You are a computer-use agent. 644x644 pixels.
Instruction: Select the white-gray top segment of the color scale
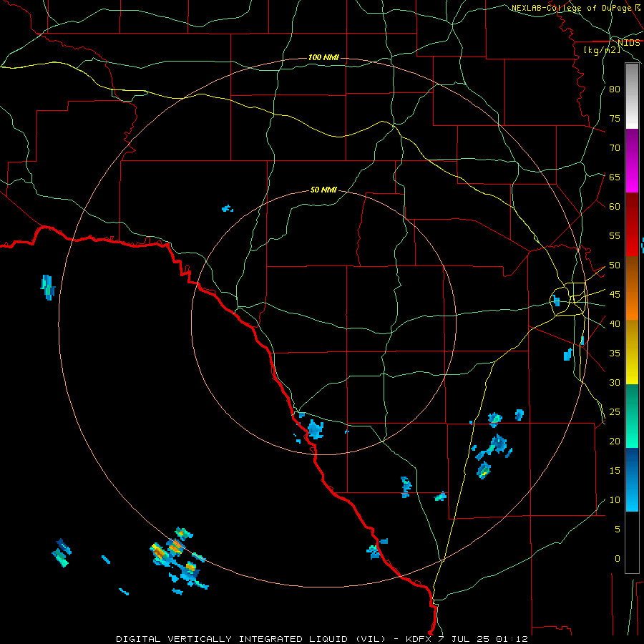pyautogui.click(x=632, y=96)
